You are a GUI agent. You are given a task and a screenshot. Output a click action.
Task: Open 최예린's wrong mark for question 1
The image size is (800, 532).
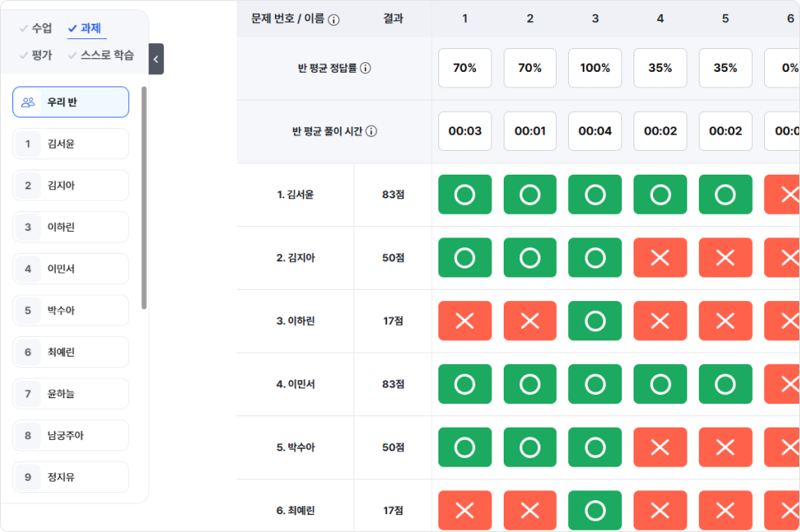coord(464,511)
